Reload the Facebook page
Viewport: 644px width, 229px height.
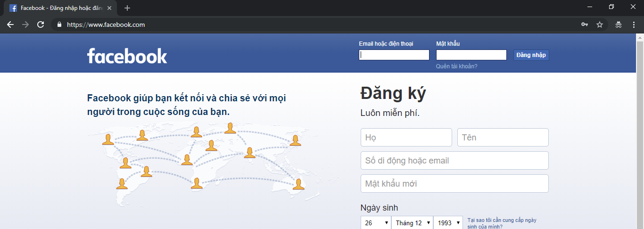pyautogui.click(x=41, y=25)
